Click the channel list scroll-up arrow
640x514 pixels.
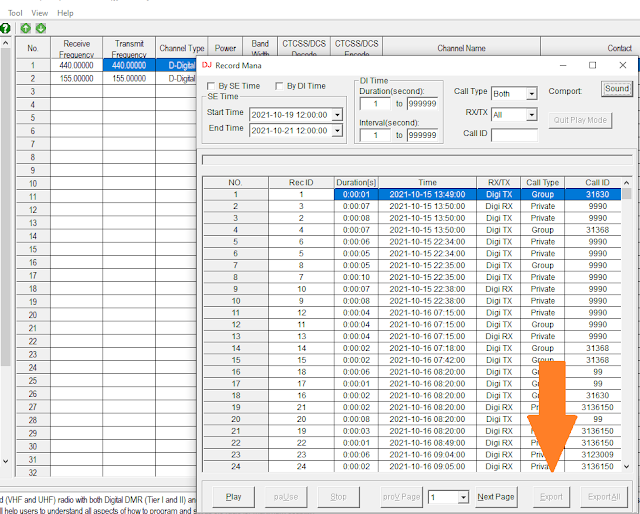pyautogui.click(x=5, y=42)
